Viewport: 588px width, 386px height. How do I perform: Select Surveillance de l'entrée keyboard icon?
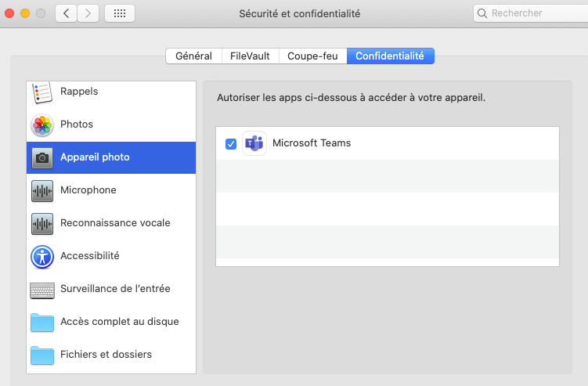point(41,289)
